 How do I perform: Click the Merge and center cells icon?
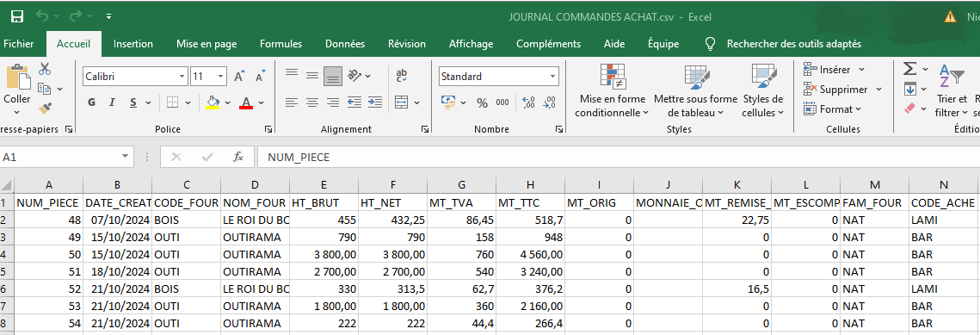click(401, 102)
